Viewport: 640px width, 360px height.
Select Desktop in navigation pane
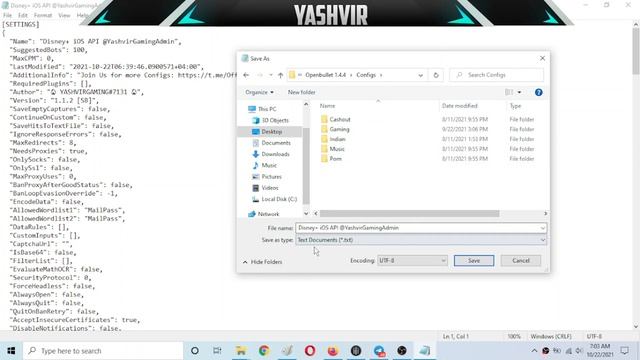pyautogui.click(x=267, y=132)
